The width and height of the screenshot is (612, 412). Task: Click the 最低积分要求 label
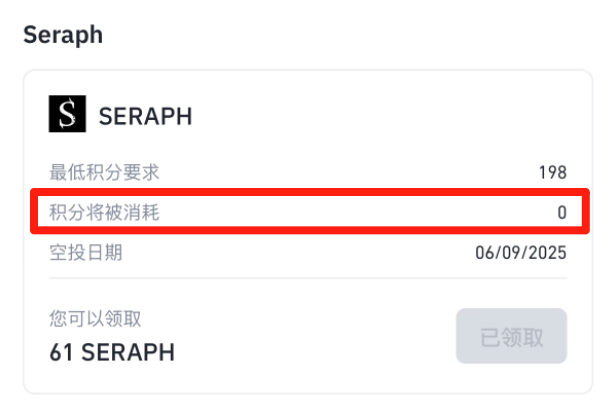104,172
